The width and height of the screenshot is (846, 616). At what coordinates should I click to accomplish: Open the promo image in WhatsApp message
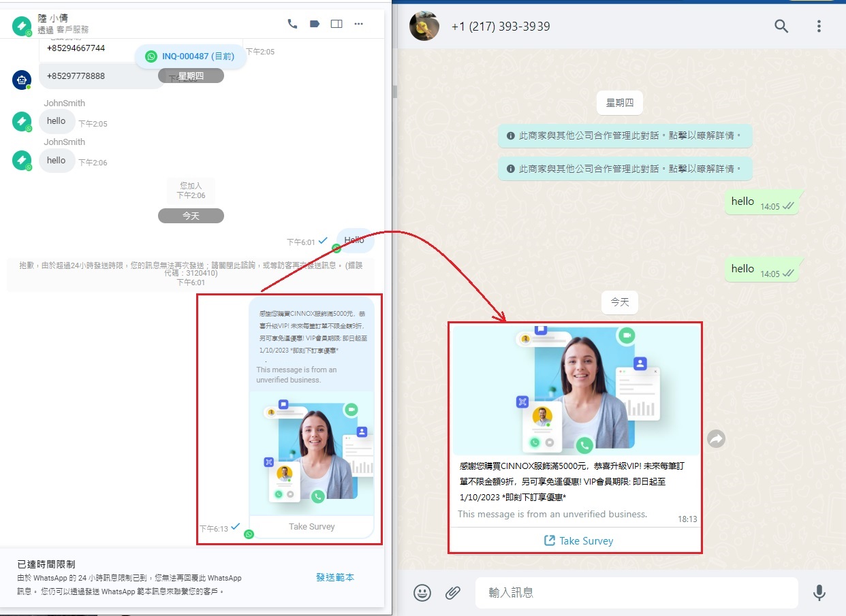(x=576, y=390)
